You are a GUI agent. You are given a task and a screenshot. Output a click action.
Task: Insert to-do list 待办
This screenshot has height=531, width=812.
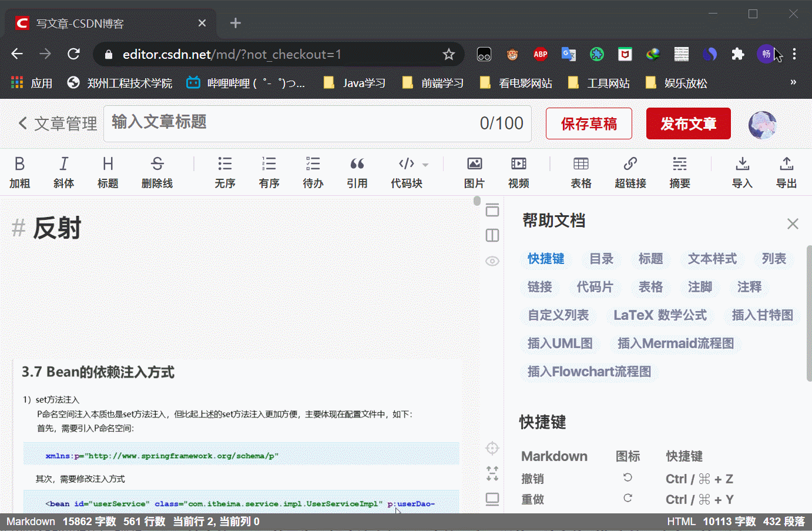coord(313,172)
